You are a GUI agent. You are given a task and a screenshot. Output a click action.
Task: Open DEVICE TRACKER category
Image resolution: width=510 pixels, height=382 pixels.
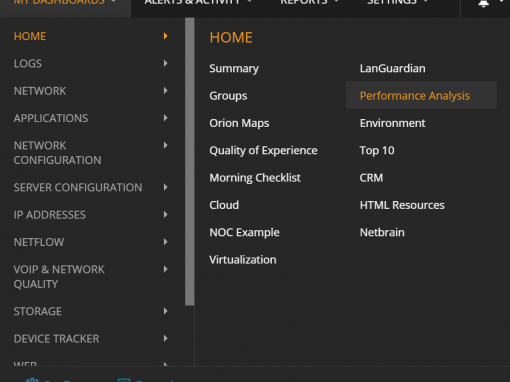coord(56,339)
